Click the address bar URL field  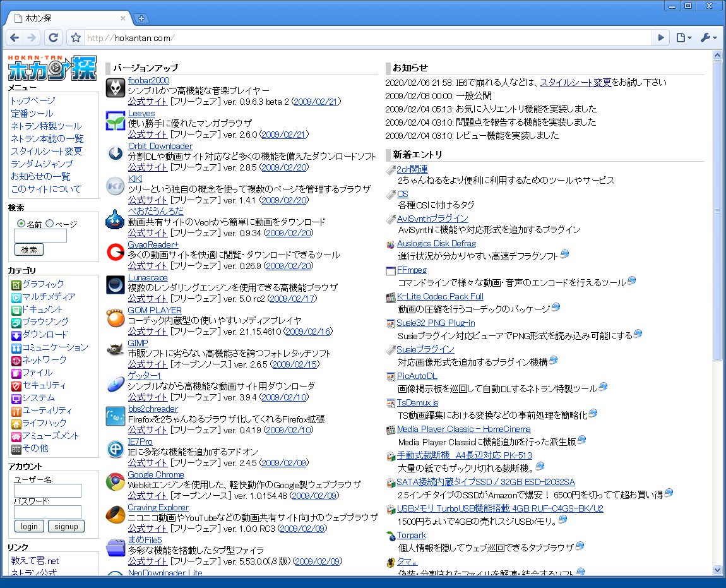coord(368,37)
